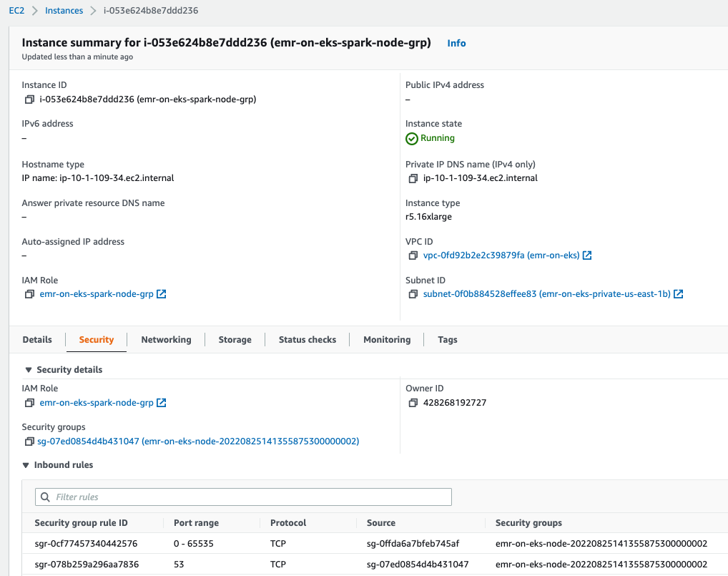728x576 pixels.
Task: Open the Subnet in a new tab icon
Action: click(677, 293)
